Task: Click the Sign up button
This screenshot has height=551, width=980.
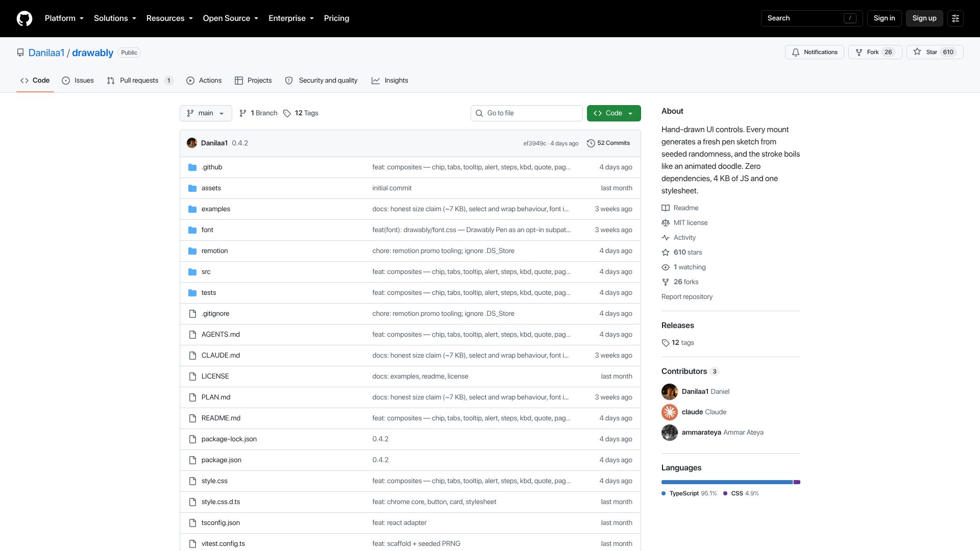Action: [924, 18]
